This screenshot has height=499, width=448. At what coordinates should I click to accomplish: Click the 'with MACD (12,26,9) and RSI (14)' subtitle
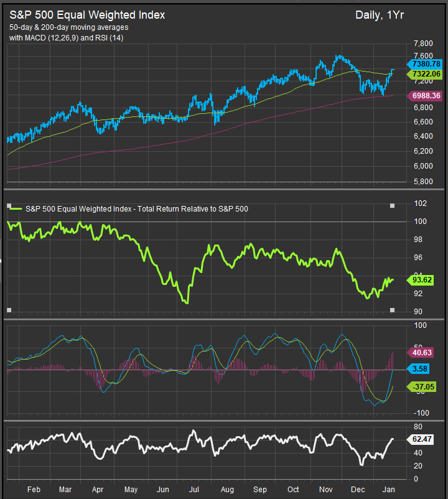pos(66,38)
